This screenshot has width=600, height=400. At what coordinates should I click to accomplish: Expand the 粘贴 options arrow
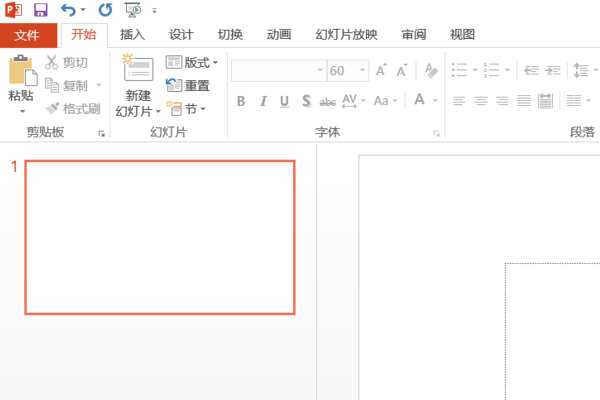point(22,111)
